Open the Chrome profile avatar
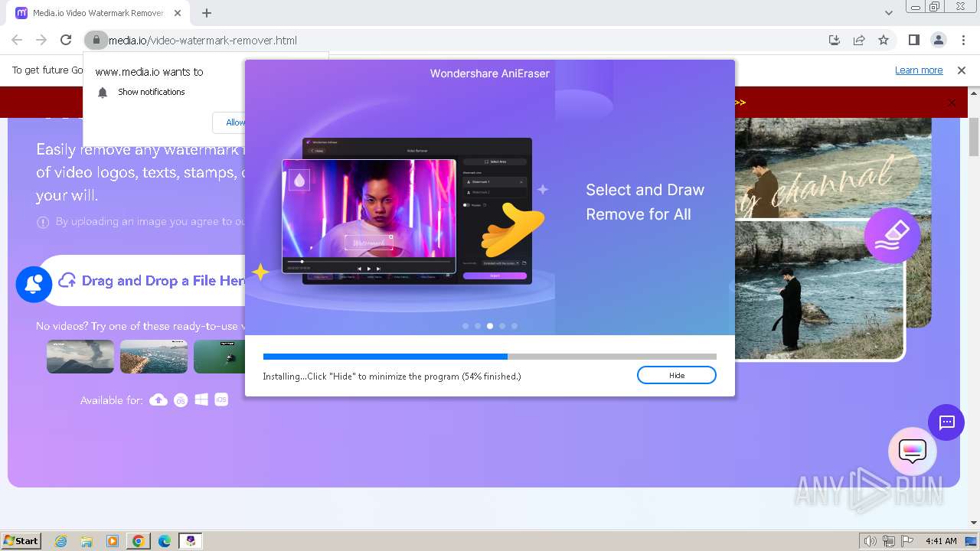 [939, 40]
